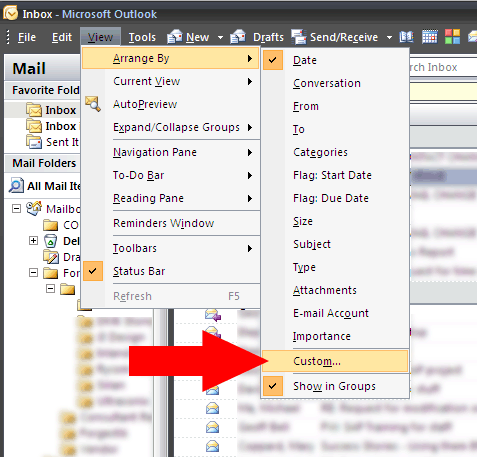
Task: Arrange messages by Importance
Action: [x=335, y=336]
